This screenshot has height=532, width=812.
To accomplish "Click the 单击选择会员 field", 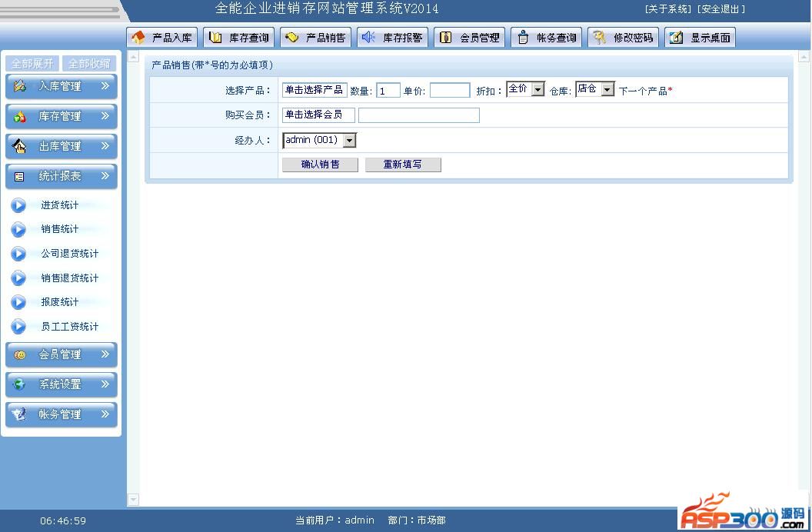I will [318, 115].
